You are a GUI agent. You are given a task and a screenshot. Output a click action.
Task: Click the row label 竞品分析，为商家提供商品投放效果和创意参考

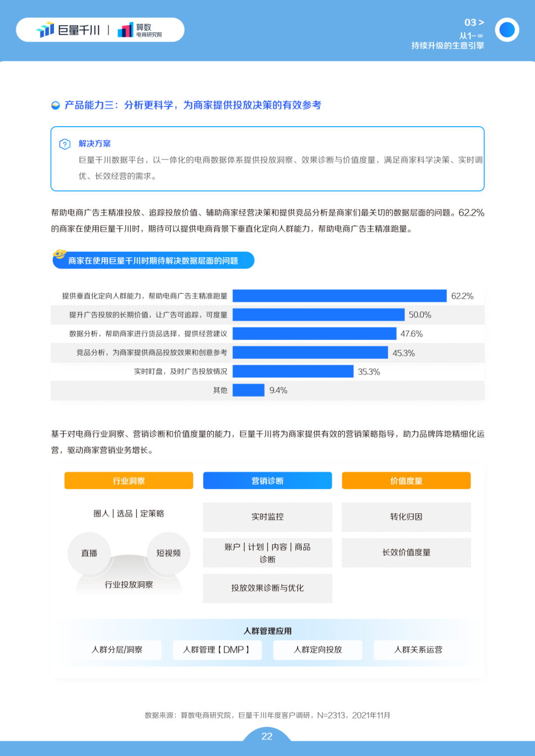[152, 353]
